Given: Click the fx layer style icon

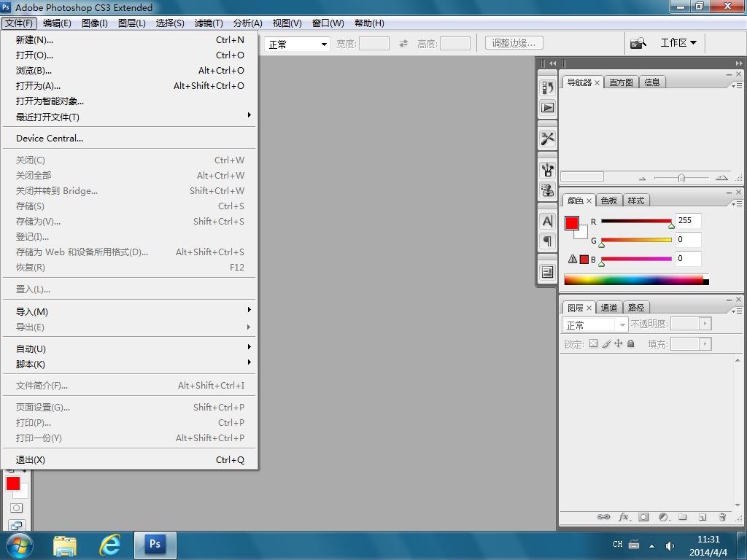Looking at the screenshot, I should click(624, 517).
